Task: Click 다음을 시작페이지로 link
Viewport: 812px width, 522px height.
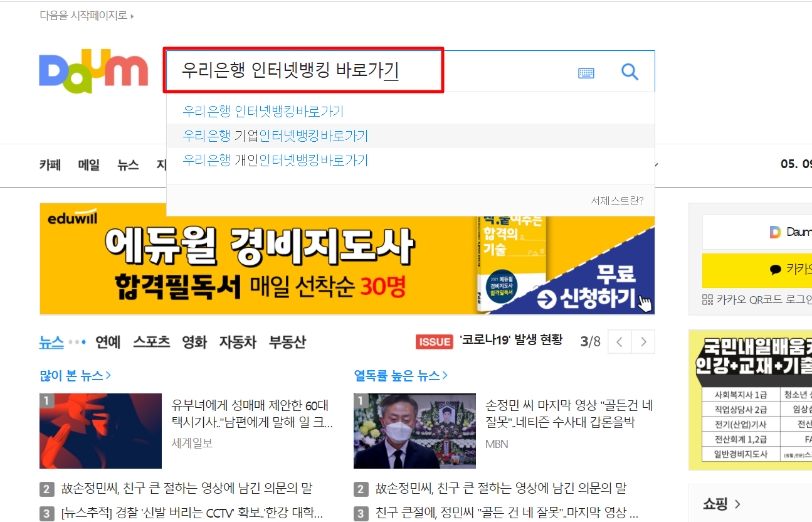Action: [87, 15]
